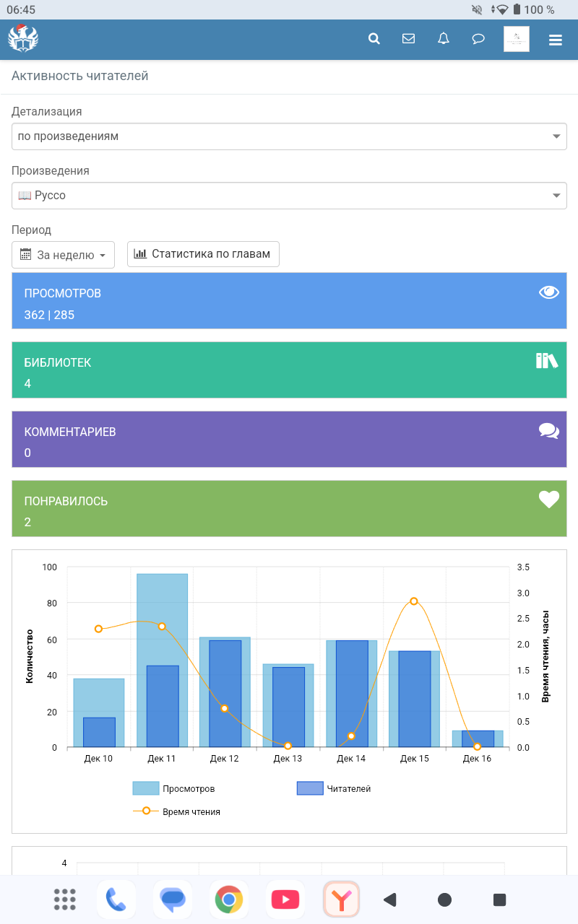
Task: Toggle Время чтения line in chart legend
Action: tap(177, 811)
